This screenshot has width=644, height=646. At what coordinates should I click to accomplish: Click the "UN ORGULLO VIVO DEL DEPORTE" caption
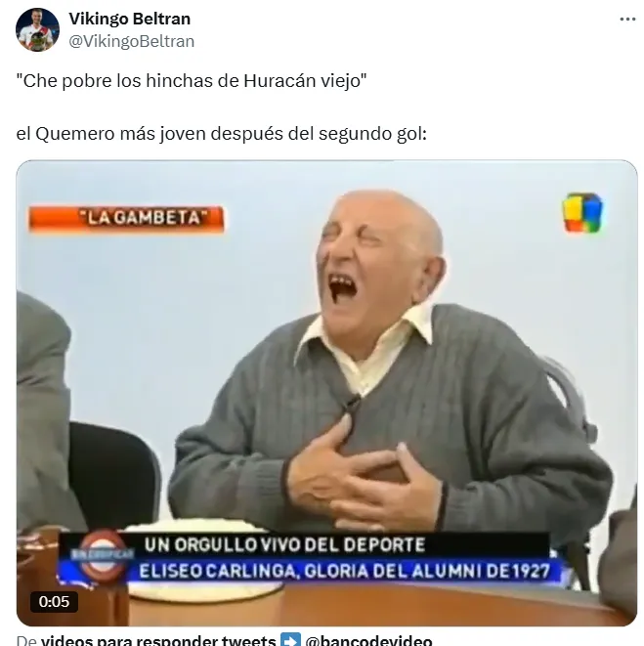coord(284,544)
